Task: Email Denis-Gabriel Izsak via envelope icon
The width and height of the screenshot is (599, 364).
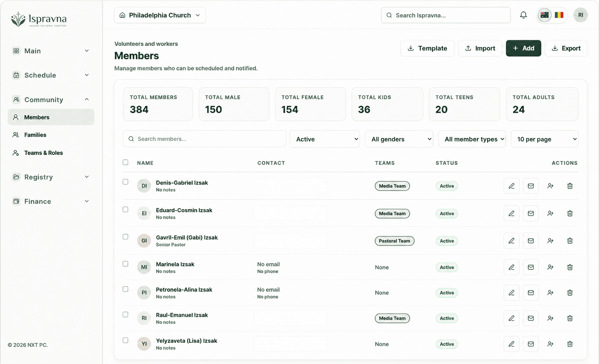Action: tap(531, 186)
